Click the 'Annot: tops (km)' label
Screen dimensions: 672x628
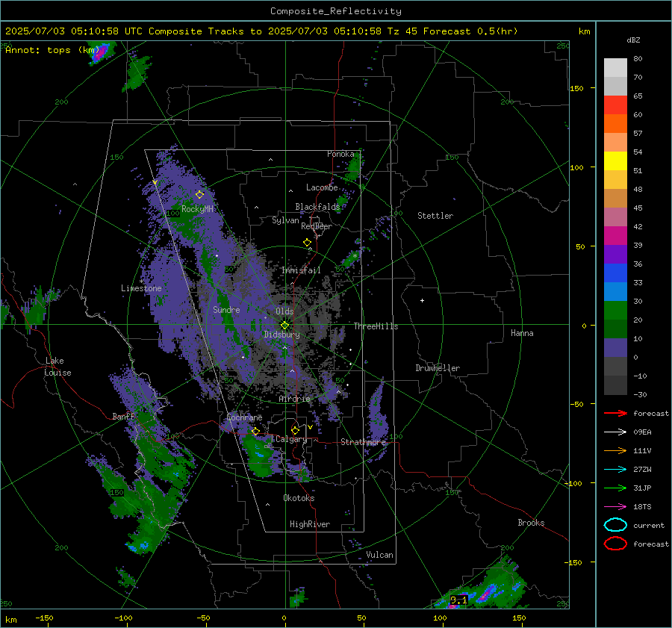tap(52, 50)
